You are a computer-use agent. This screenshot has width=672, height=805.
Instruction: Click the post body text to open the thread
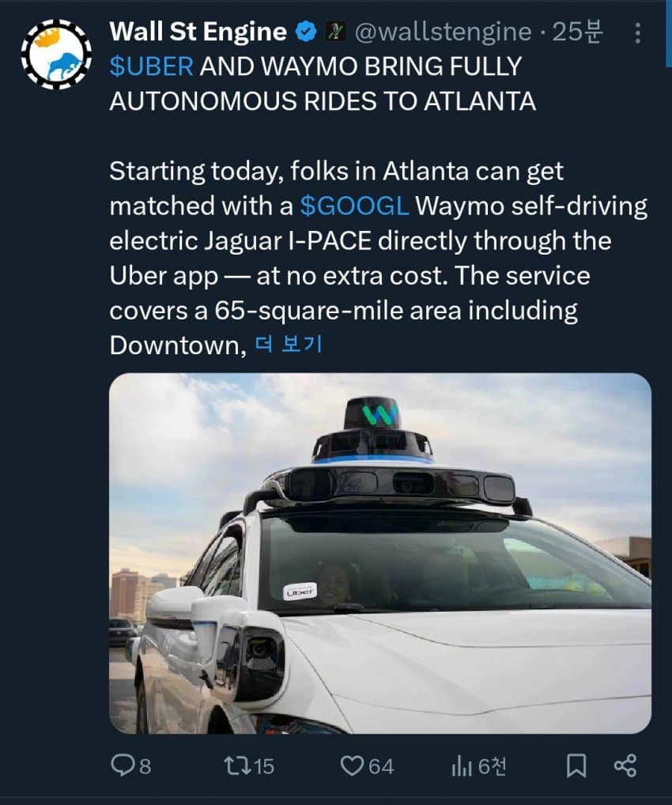coord(379,258)
